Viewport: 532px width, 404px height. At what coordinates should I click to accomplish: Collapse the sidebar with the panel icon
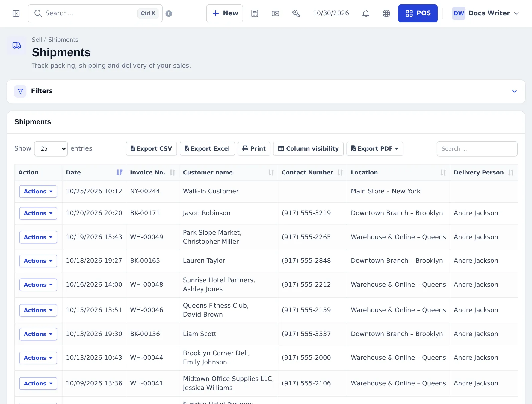coord(16,13)
